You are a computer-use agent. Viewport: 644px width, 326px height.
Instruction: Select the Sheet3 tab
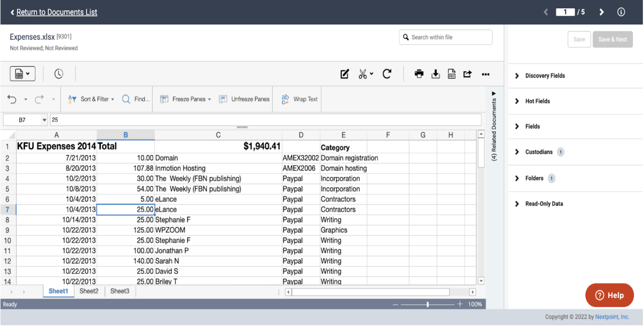click(120, 291)
